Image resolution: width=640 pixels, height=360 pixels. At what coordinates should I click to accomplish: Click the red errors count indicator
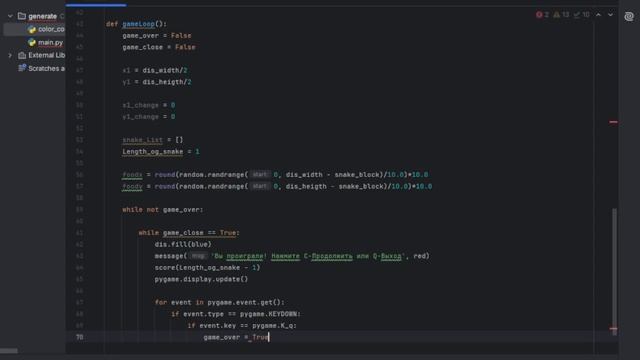[x=542, y=15]
